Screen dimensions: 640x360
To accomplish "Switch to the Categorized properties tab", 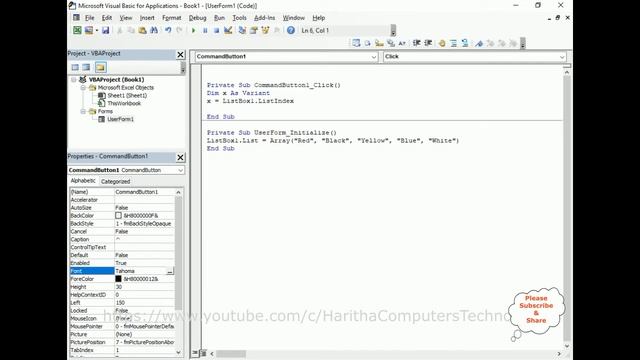I will [116, 182].
